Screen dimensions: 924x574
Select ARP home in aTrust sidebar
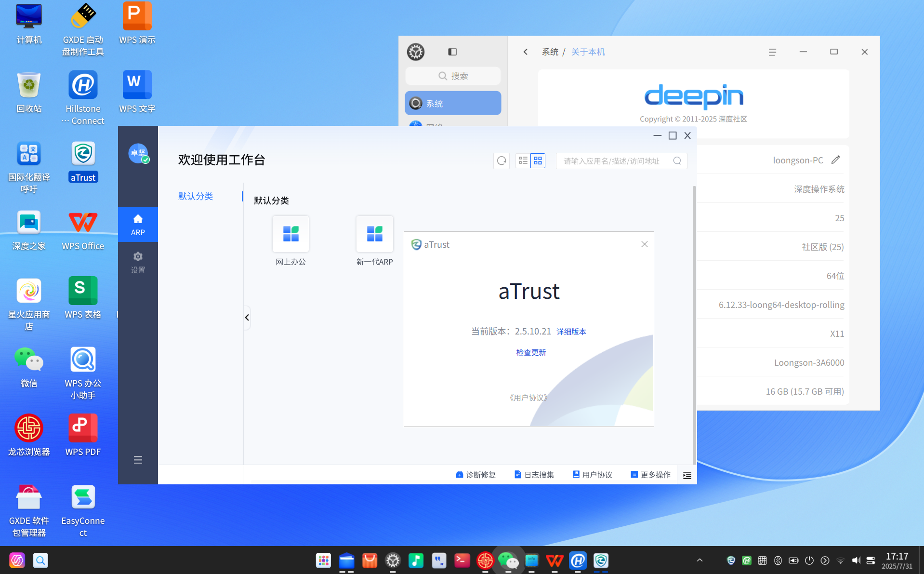coord(138,225)
